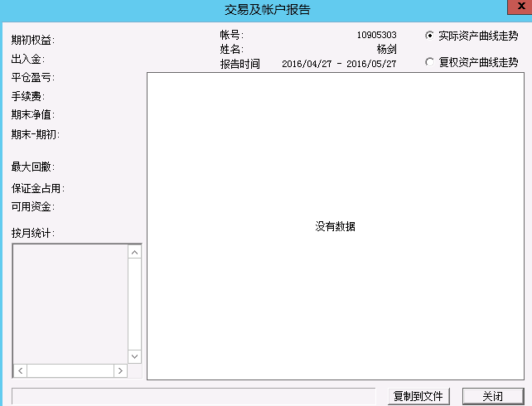Screen dimensions: 532x406
Task: Click the up arrow of the 按月统计 list scrollbar
Action: (134, 252)
